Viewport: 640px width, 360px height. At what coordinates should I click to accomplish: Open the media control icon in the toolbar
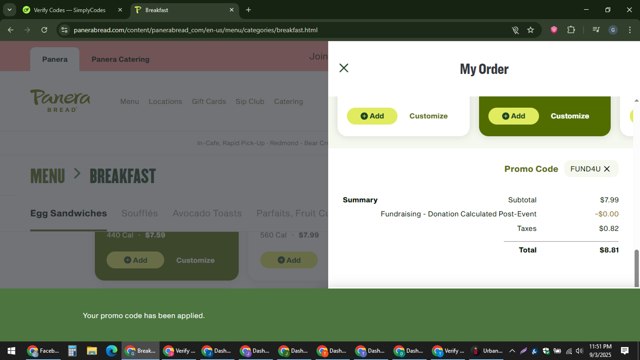coord(596,30)
